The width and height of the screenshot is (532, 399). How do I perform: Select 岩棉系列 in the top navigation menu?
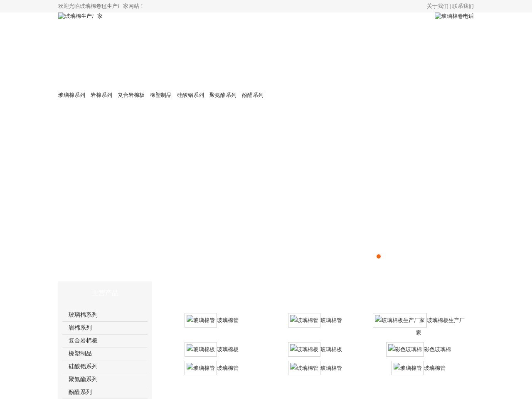pyautogui.click(x=101, y=95)
